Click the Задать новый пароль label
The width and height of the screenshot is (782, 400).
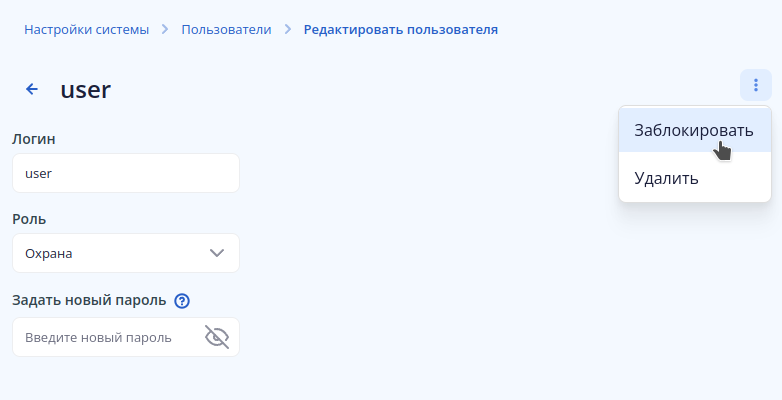pyautogui.click(x=89, y=300)
